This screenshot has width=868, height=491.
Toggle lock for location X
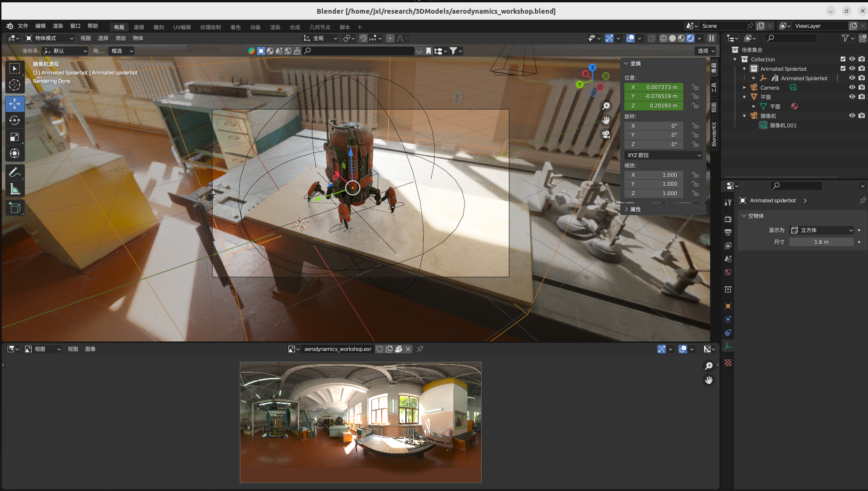pos(695,87)
